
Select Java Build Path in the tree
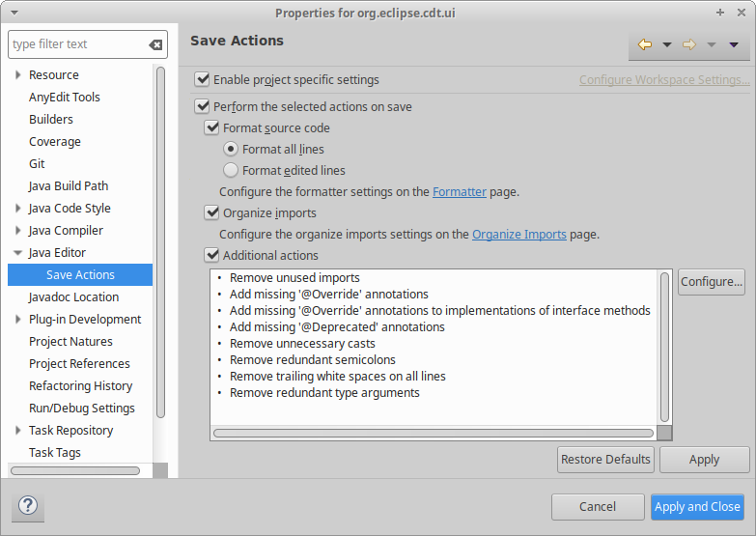pyautogui.click(x=69, y=186)
